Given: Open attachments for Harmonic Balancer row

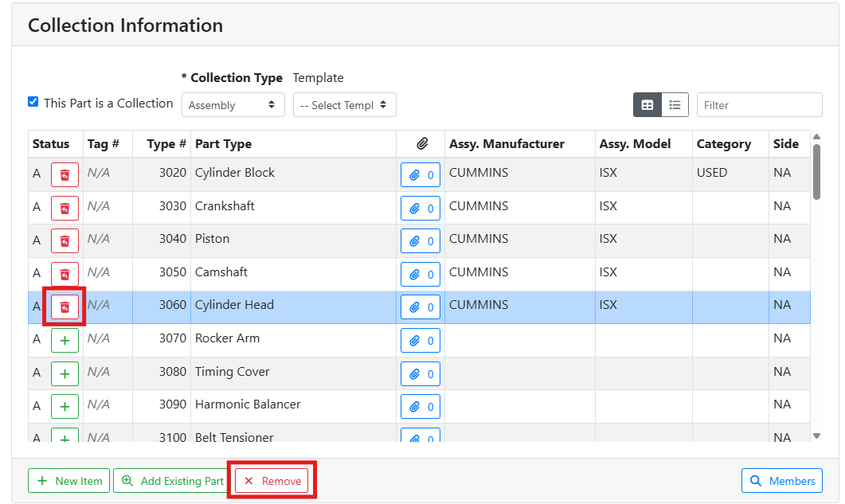Looking at the screenshot, I should tap(420, 406).
